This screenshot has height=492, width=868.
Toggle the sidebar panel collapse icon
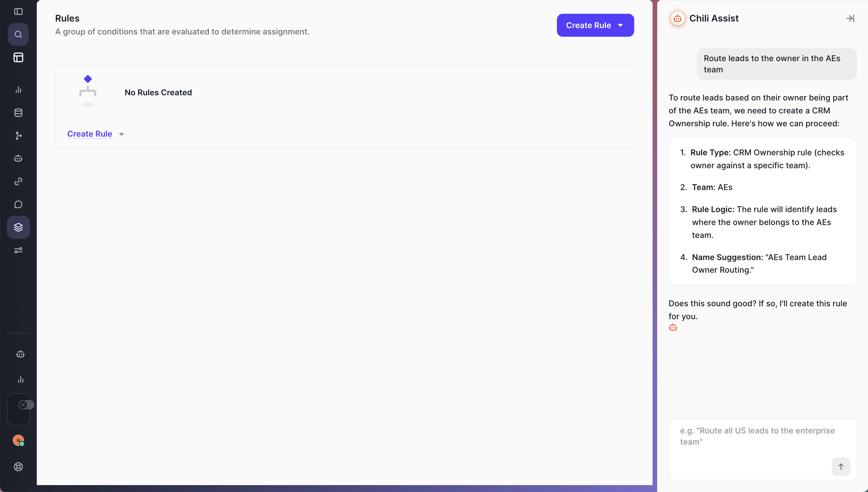[18, 11]
